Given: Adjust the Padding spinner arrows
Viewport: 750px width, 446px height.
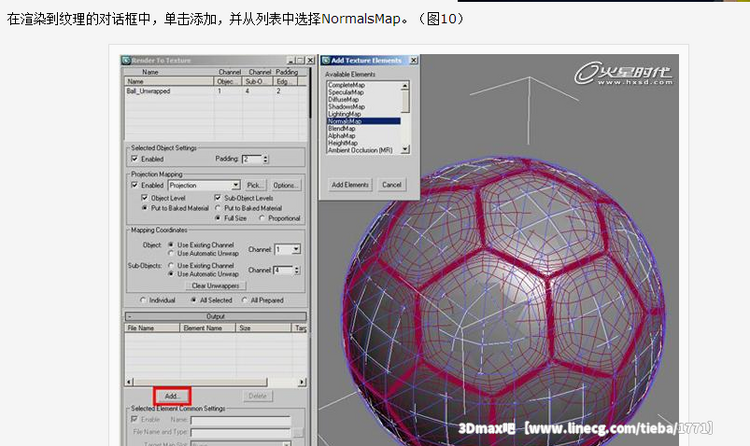Looking at the screenshot, I should coord(265,159).
